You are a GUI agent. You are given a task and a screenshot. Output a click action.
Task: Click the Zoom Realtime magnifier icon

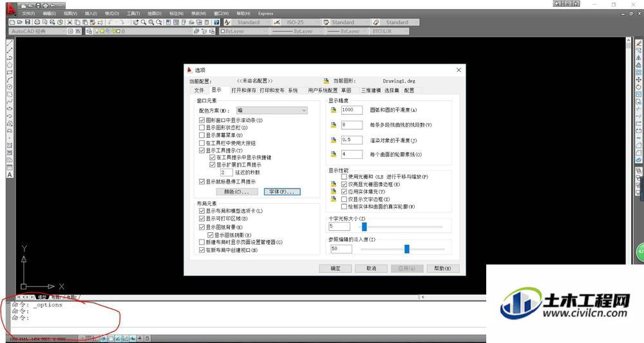point(143,22)
